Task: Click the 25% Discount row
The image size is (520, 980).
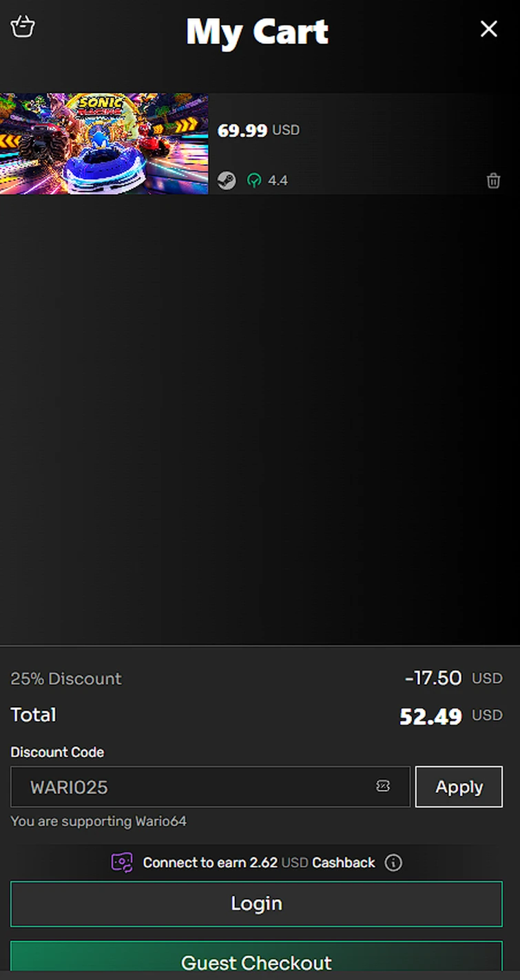Action: 65,678
